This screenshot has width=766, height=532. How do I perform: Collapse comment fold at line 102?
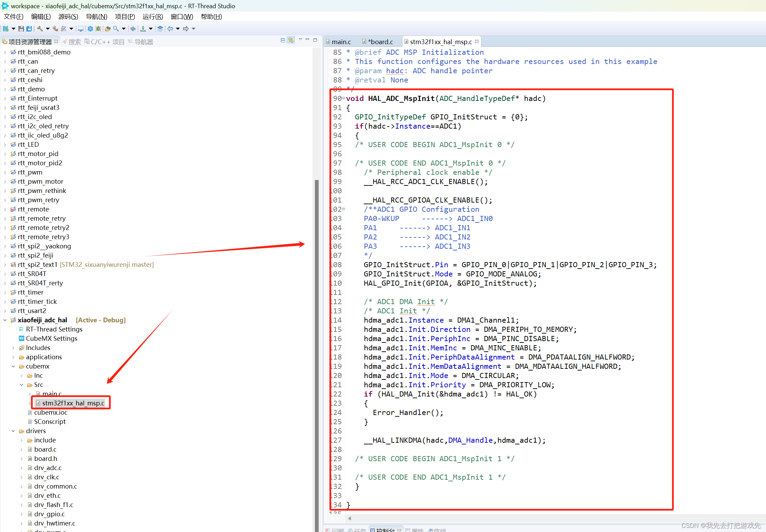[x=344, y=209]
